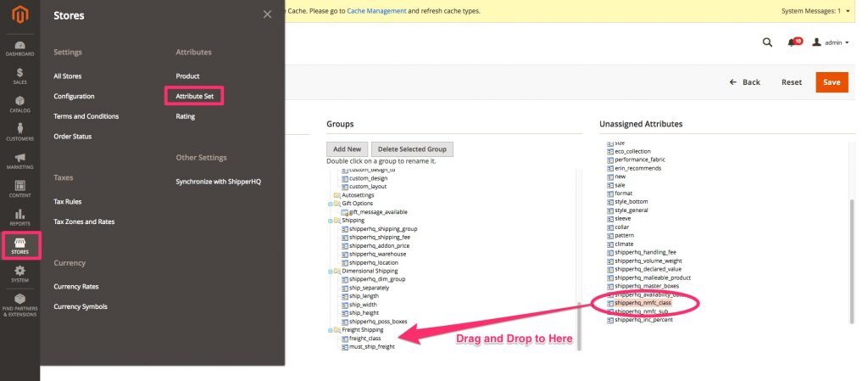Select Attribute Set menu item
The height and width of the screenshot is (381, 868).
[194, 96]
